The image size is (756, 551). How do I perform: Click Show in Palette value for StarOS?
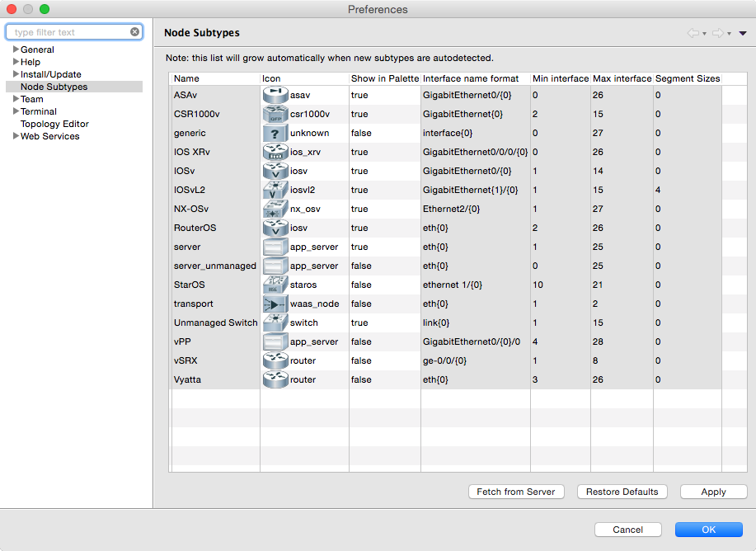click(361, 285)
